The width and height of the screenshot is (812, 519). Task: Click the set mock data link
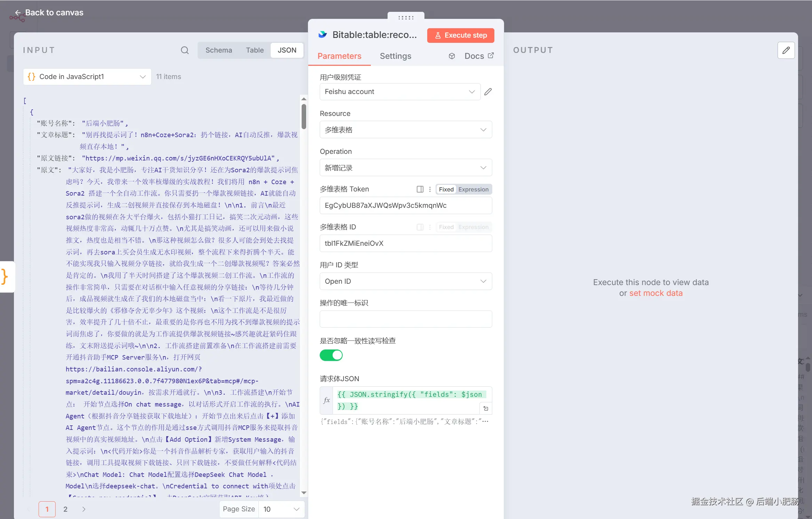tap(656, 293)
